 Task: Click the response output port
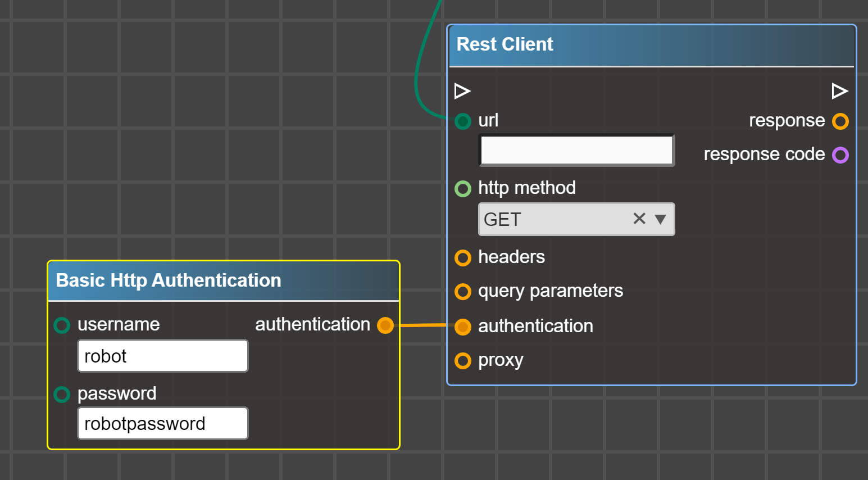click(x=840, y=121)
